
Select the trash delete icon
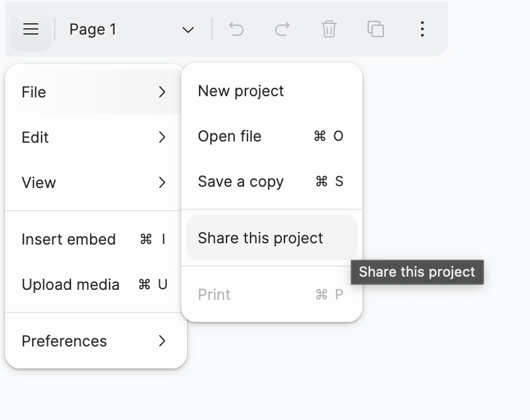pos(329,29)
